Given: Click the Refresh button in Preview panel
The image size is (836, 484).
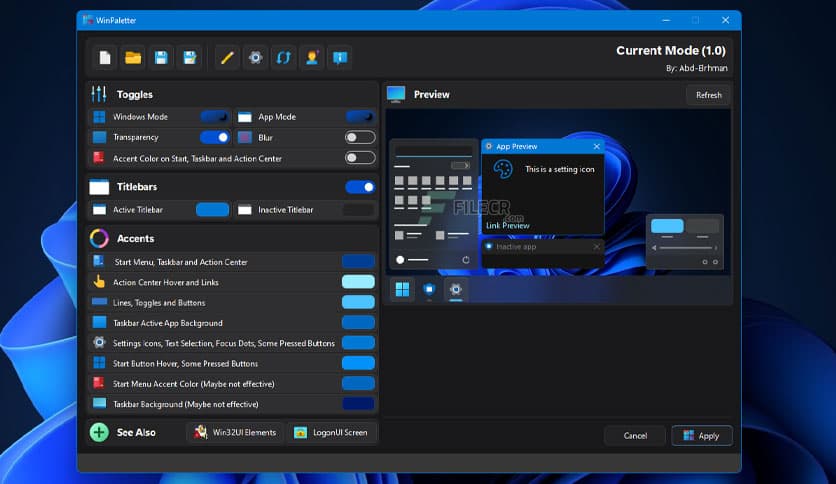Looking at the screenshot, I should 709,95.
